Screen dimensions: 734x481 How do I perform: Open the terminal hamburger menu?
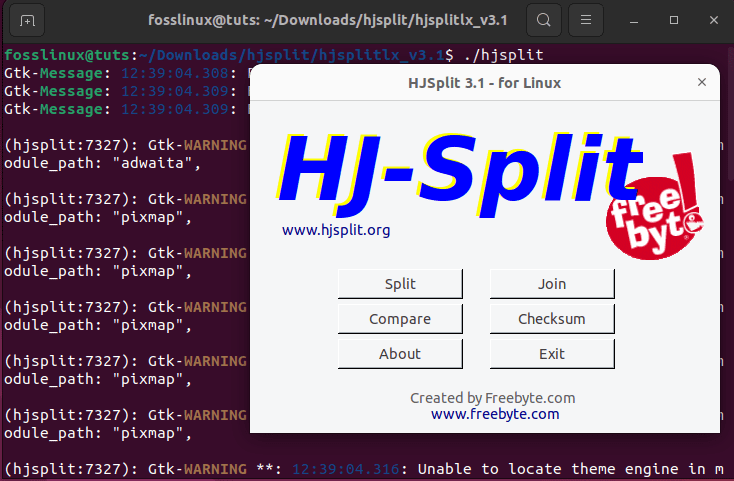586,20
